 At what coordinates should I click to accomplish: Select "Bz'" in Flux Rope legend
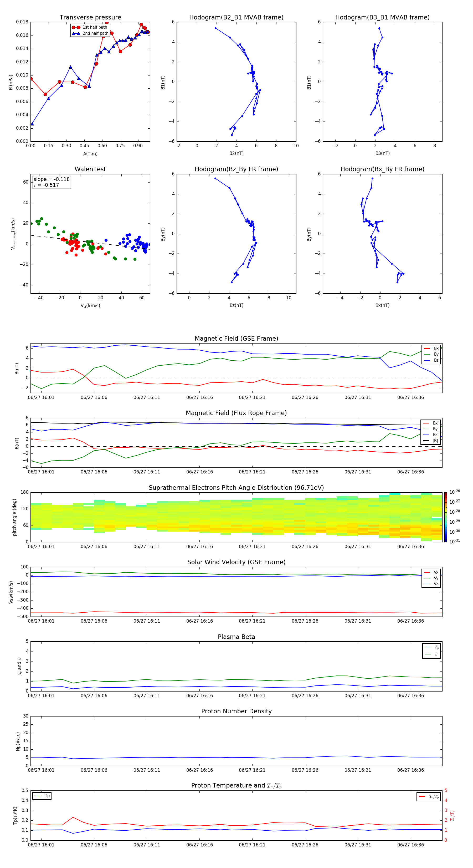(431, 435)
